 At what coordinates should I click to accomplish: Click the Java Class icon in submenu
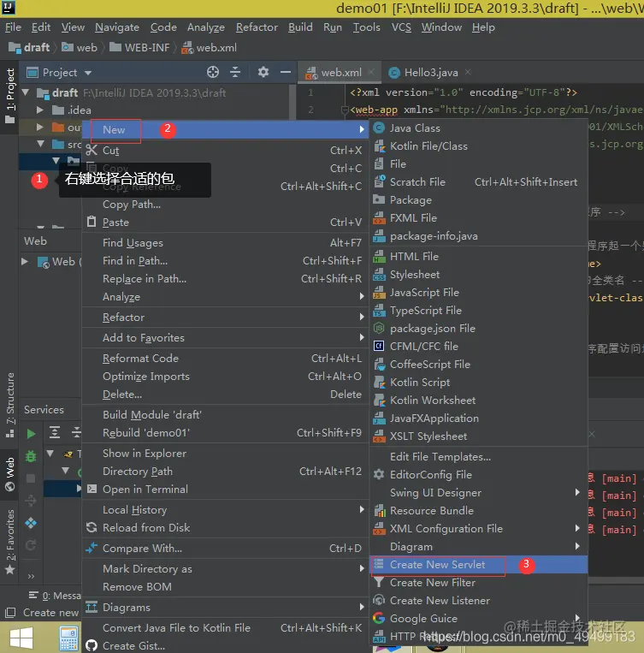coord(379,128)
